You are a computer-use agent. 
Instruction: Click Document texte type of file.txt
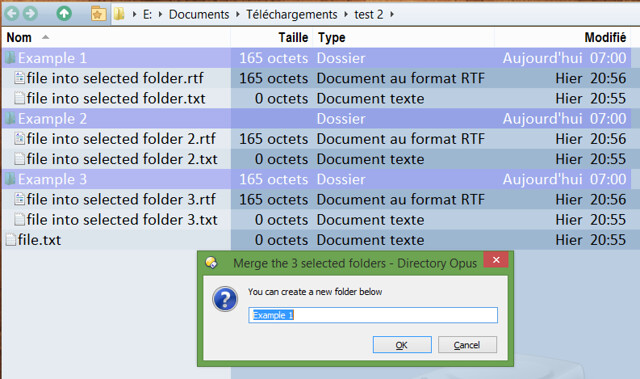[370, 240]
